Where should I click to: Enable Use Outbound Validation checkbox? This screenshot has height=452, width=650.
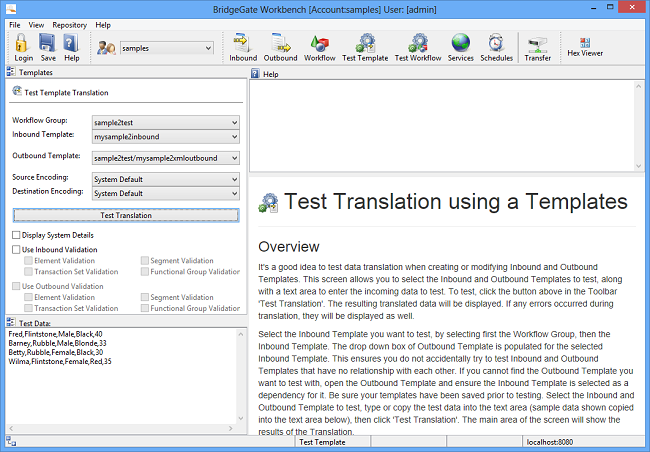pyautogui.click(x=16, y=286)
